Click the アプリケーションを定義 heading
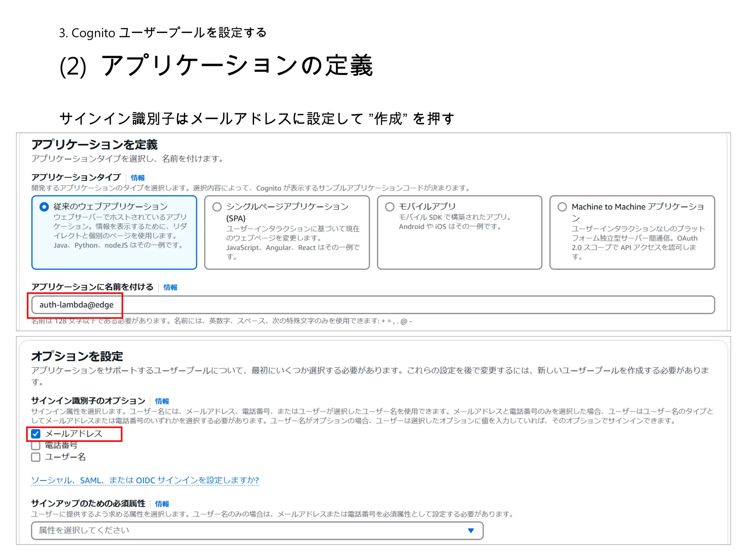 94,145
